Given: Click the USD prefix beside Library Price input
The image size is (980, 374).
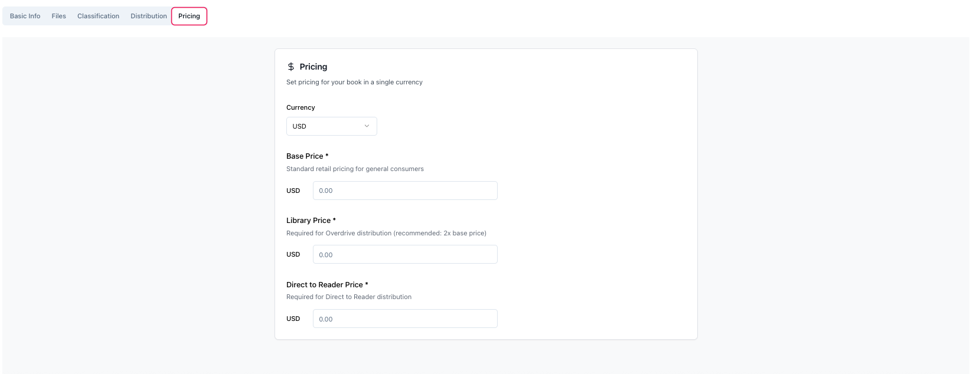Looking at the screenshot, I should tap(293, 255).
